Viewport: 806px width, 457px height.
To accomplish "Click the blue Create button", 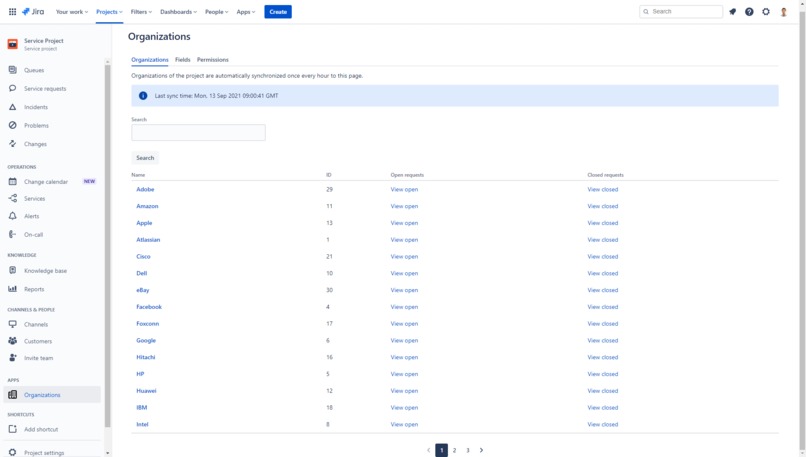I will [278, 12].
